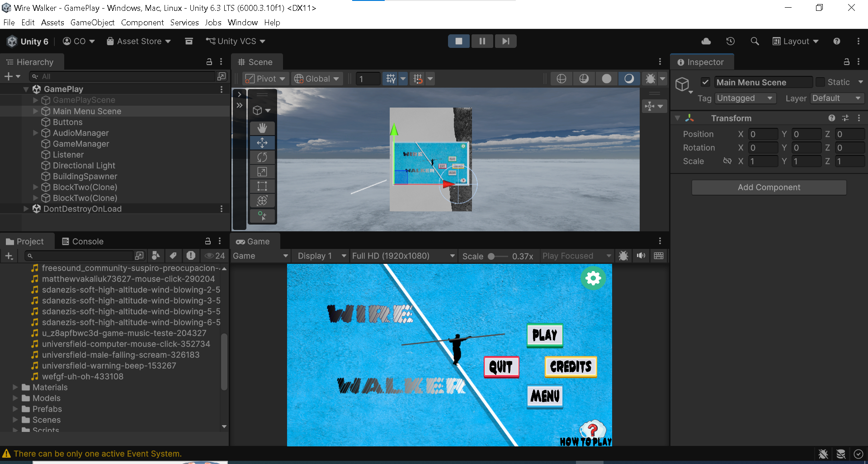This screenshot has width=868, height=464.
Task: Open custom editor tools in Scene
Action: tap(262, 216)
